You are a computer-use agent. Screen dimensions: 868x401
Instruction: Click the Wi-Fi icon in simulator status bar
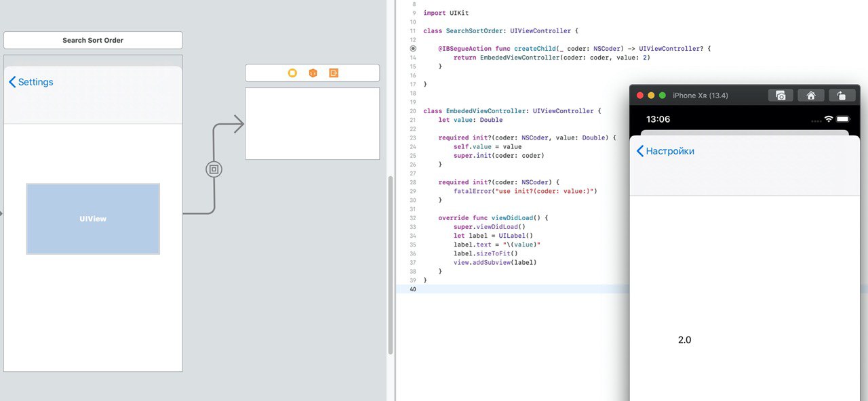point(829,119)
